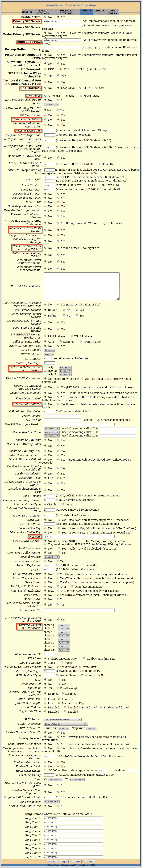Screen dimensions: 142x868
Task: Select TCP for SIP Transport
Action: coord(61,69)
